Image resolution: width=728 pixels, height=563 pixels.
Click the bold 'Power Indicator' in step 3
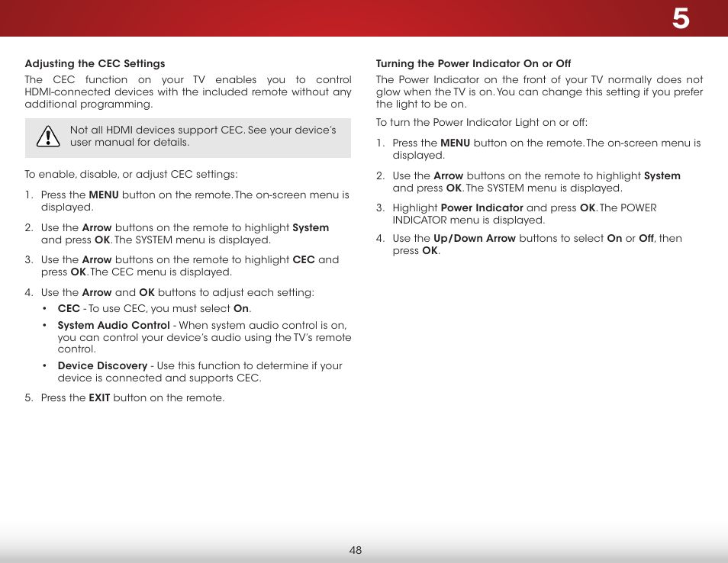click(x=482, y=208)
